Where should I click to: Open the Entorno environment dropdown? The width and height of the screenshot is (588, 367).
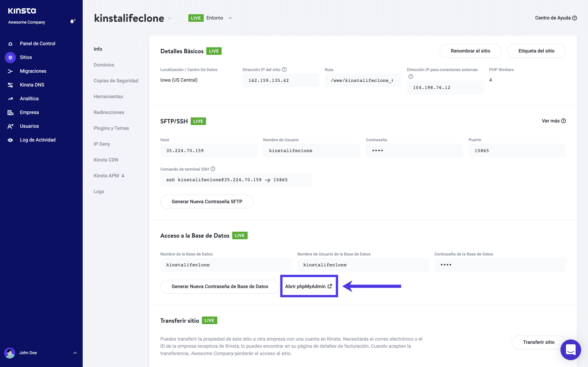coord(230,18)
